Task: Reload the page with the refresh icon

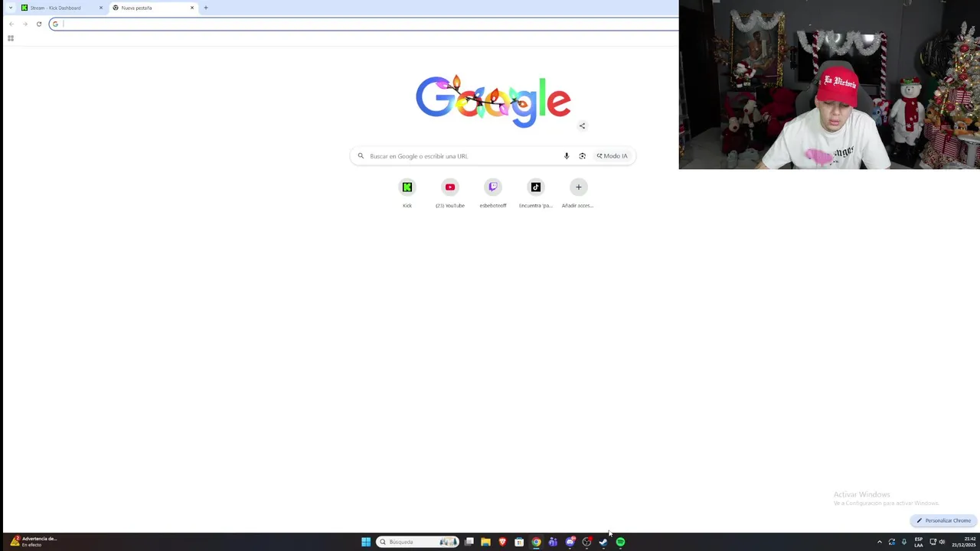Action: [38, 24]
